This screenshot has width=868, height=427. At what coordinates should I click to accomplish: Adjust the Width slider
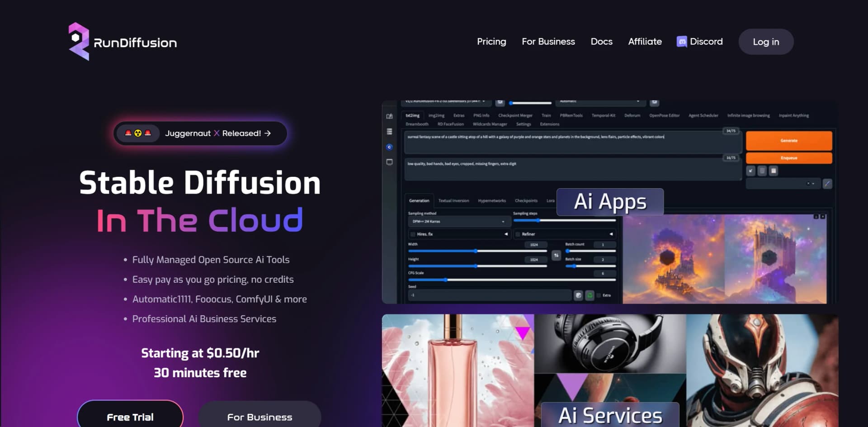point(477,251)
